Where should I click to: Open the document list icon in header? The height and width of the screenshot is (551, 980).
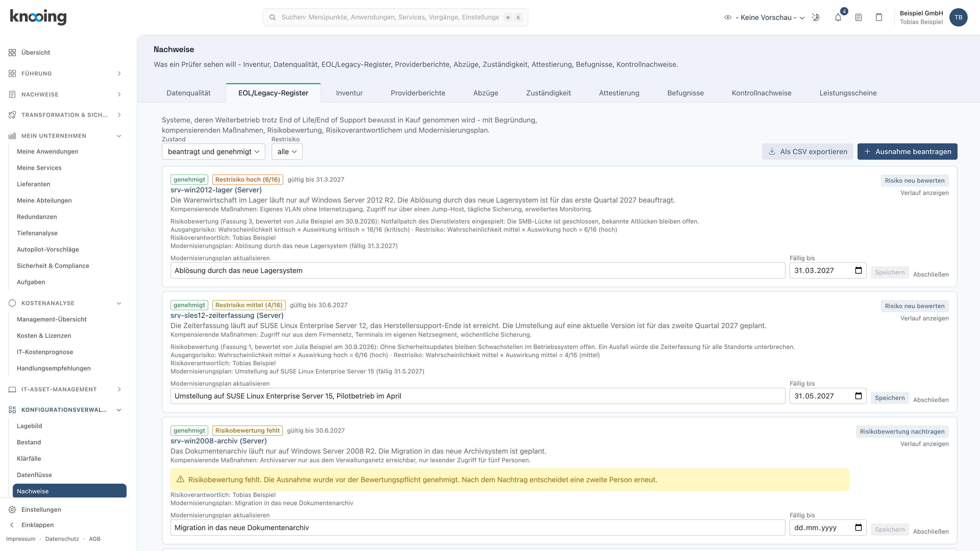(x=858, y=18)
